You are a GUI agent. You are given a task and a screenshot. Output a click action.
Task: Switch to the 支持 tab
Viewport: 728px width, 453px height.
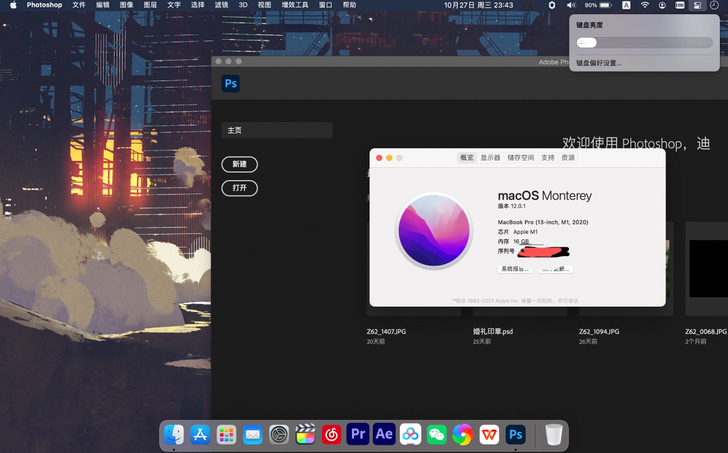tap(548, 158)
